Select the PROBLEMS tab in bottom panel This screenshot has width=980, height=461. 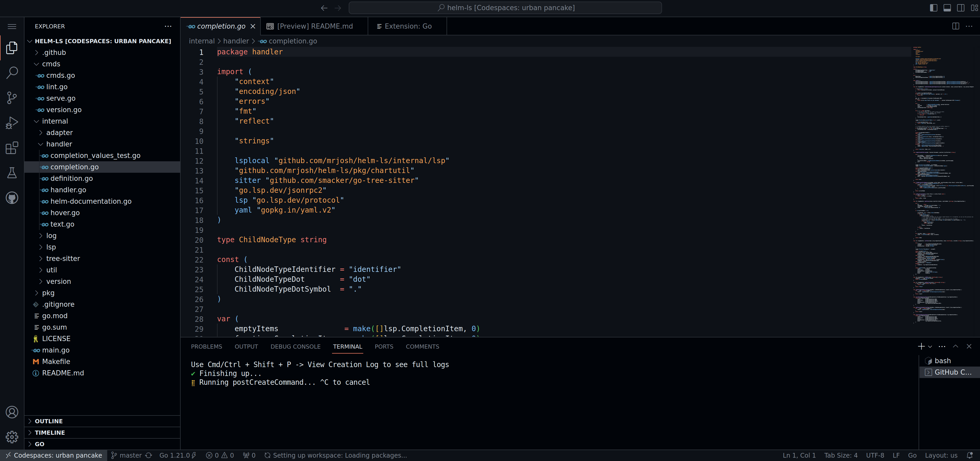(205, 346)
